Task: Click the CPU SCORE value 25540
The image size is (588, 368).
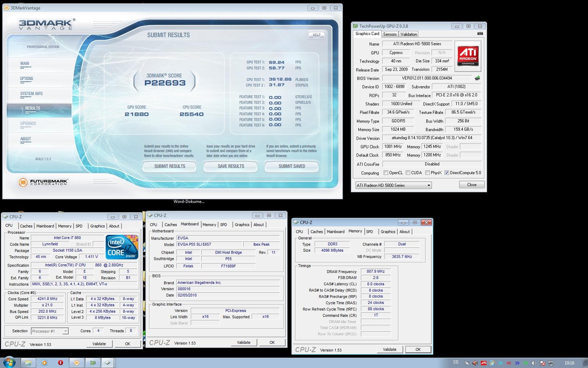Action: [191, 114]
